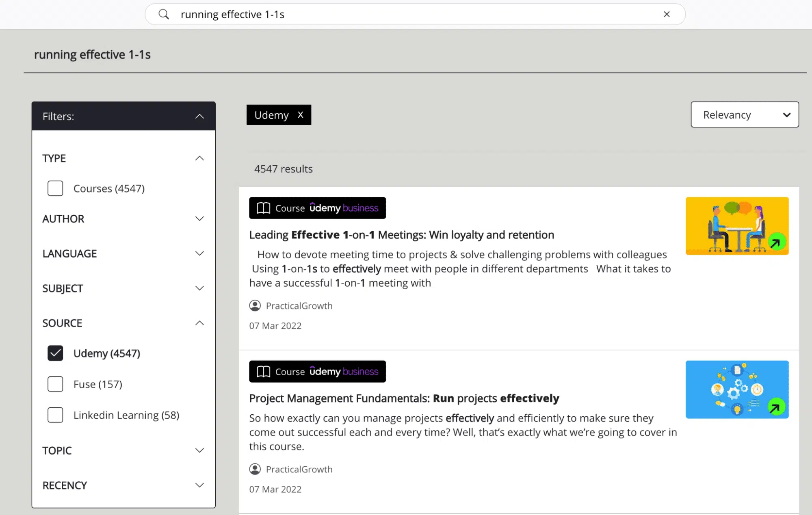
Task: Click author avatar icon on Project Management result
Action: point(255,469)
